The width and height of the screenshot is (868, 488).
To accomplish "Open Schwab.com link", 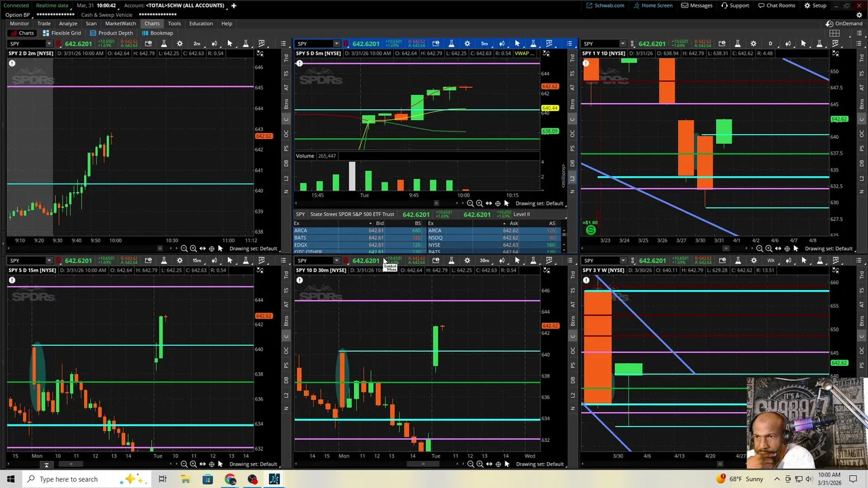I will 606,5.
